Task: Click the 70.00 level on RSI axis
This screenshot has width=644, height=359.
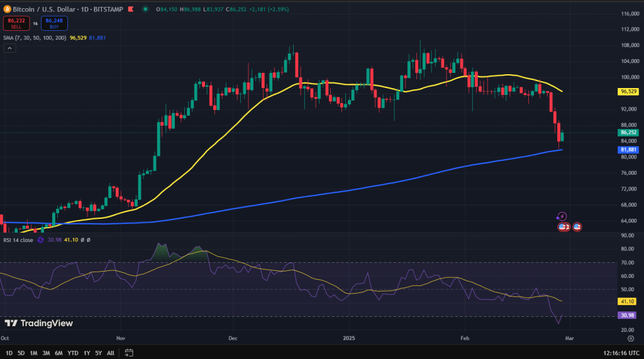Action: pyautogui.click(x=628, y=262)
